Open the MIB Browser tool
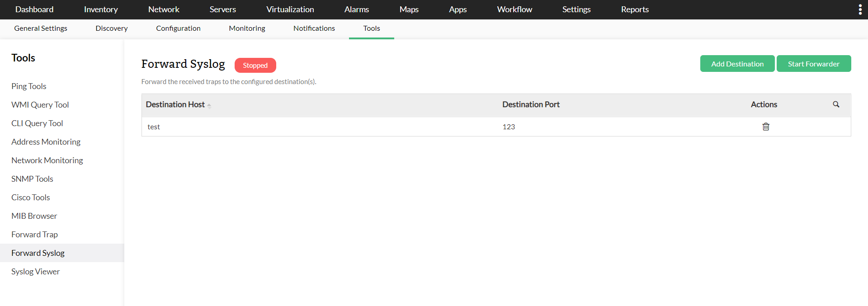Image resolution: width=868 pixels, height=306 pixels. pos(34,216)
